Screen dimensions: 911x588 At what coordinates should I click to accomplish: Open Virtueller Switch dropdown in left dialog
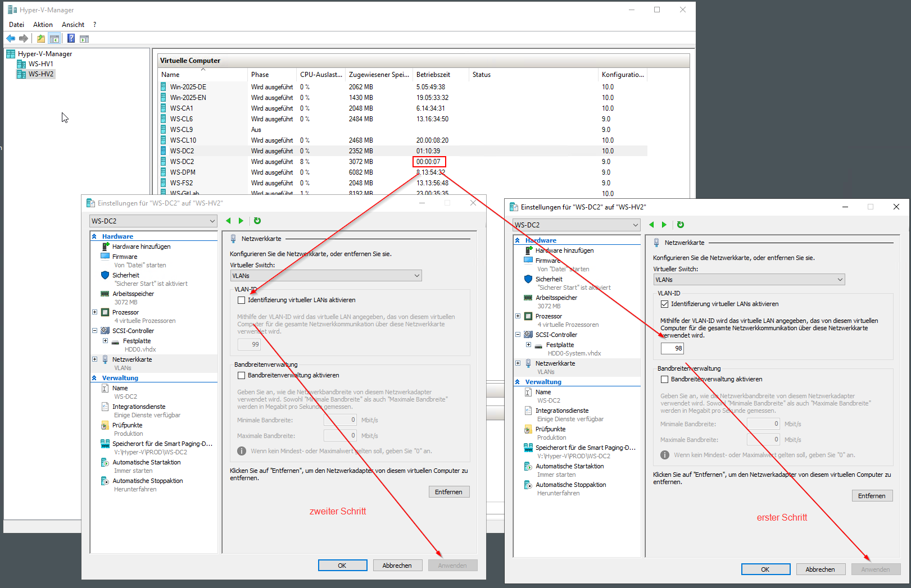point(326,276)
